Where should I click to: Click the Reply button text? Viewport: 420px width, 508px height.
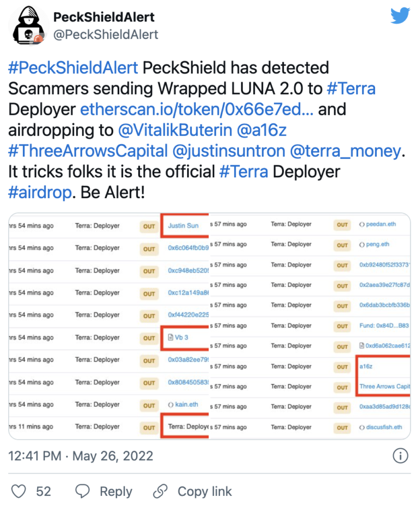click(x=116, y=492)
